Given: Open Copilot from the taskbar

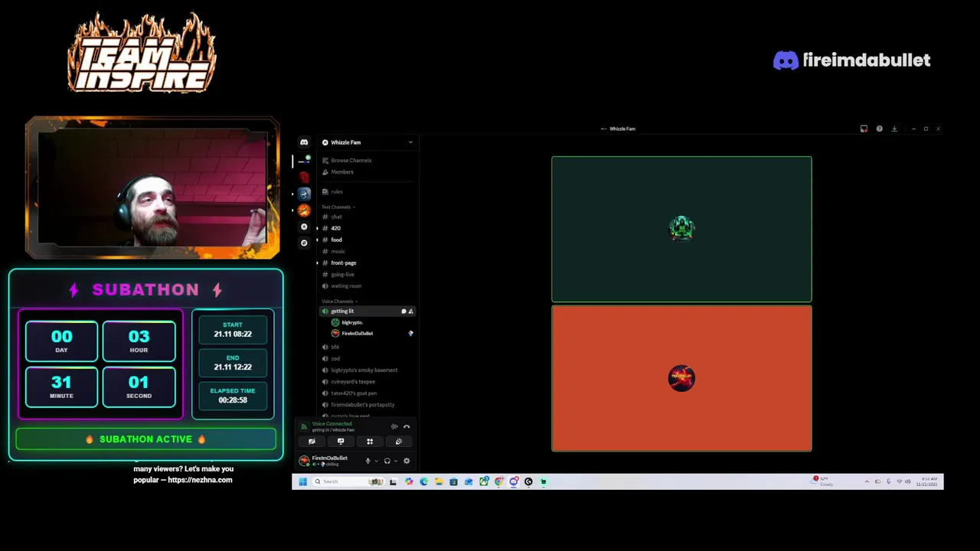Looking at the screenshot, I should click(409, 481).
